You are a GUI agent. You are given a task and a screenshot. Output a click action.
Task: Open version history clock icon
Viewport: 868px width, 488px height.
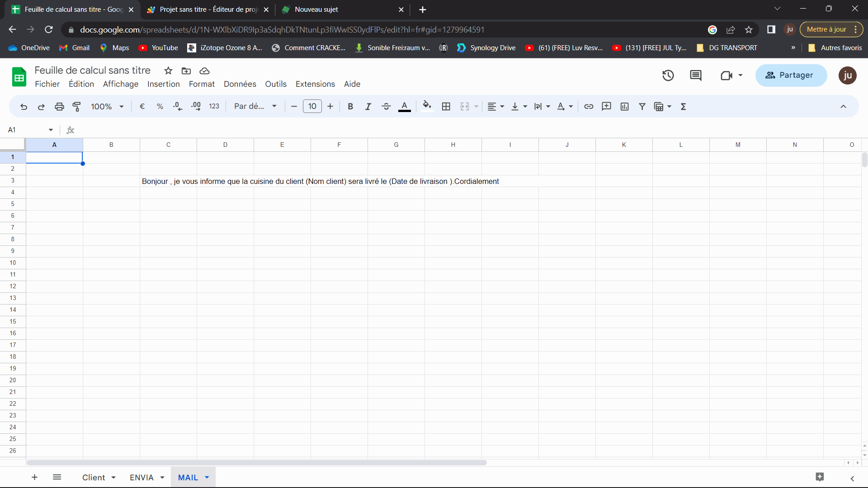(x=668, y=75)
